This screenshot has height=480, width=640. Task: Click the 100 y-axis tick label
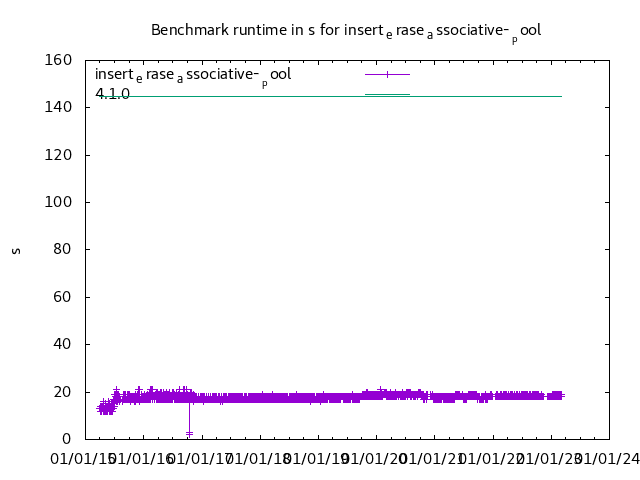(x=58, y=202)
